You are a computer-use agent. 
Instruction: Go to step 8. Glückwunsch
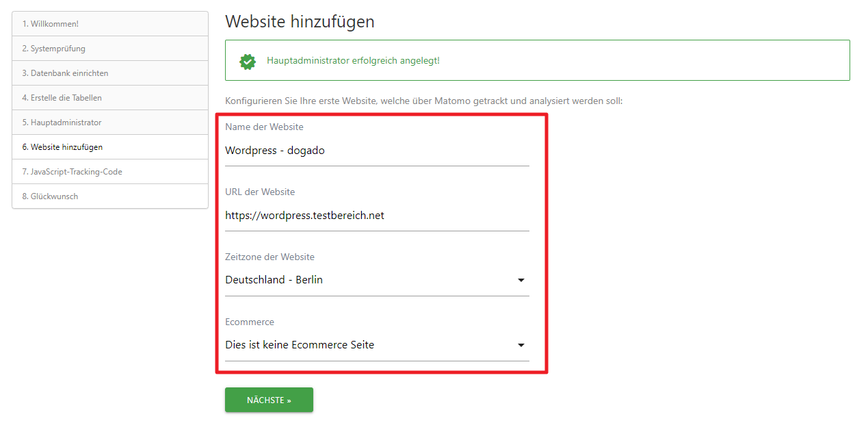(x=110, y=196)
